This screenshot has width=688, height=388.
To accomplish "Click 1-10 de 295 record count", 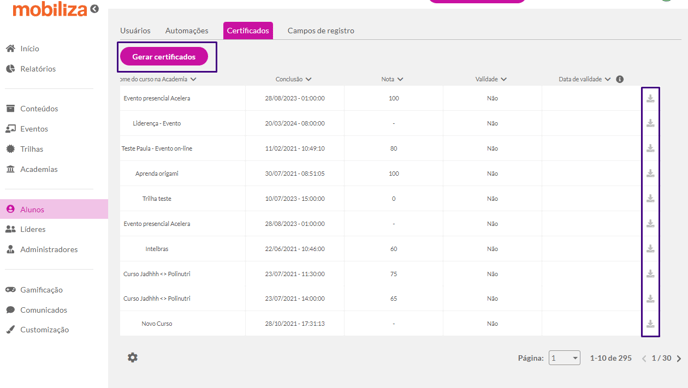I will pyautogui.click(x=611, y=358).
